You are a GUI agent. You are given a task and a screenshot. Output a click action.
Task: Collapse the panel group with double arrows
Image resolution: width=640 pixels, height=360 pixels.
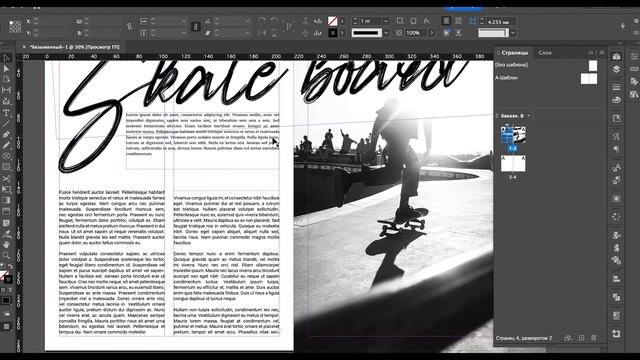(x=591, y=53)
